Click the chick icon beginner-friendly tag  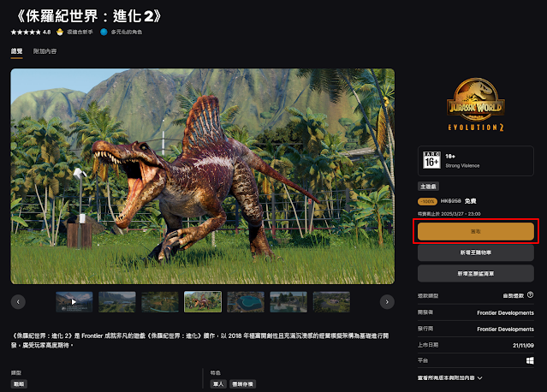60,32
